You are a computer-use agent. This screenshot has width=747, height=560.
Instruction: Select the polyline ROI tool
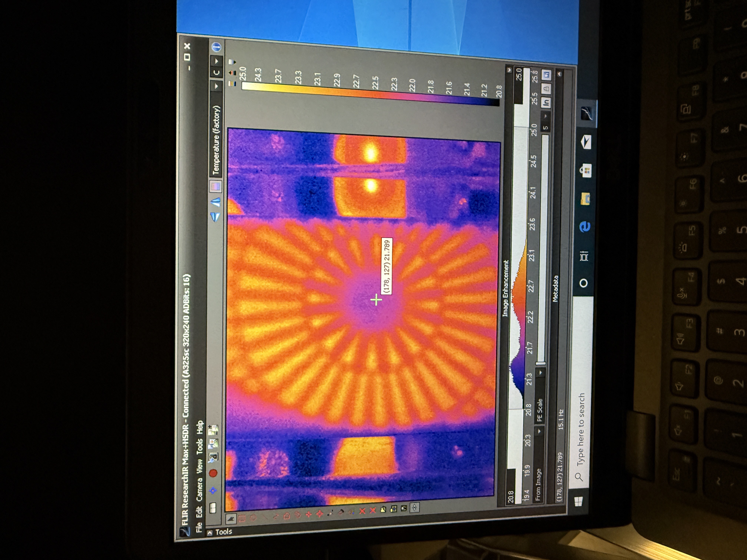(276, 516)
